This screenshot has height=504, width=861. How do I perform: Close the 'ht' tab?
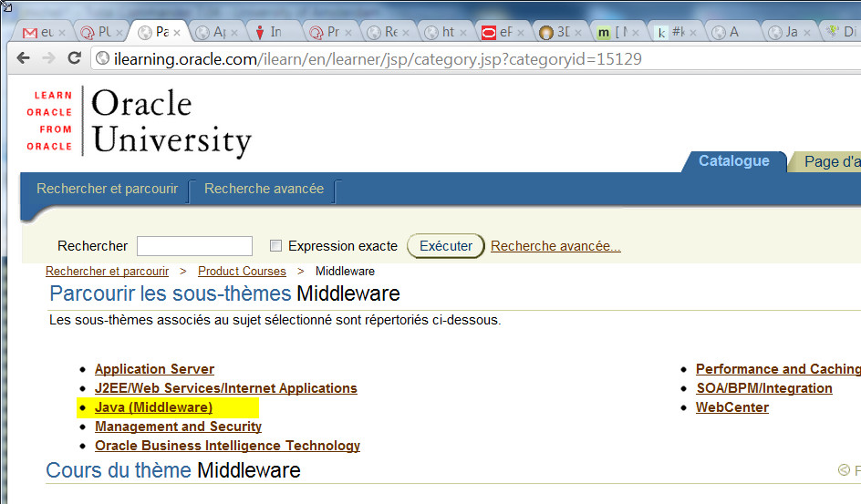tap(463, 33)
